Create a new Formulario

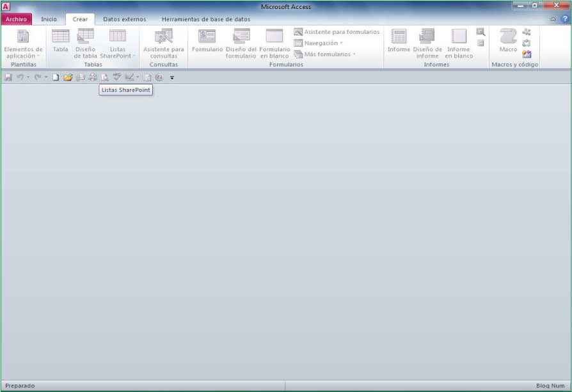coord(207,42)
